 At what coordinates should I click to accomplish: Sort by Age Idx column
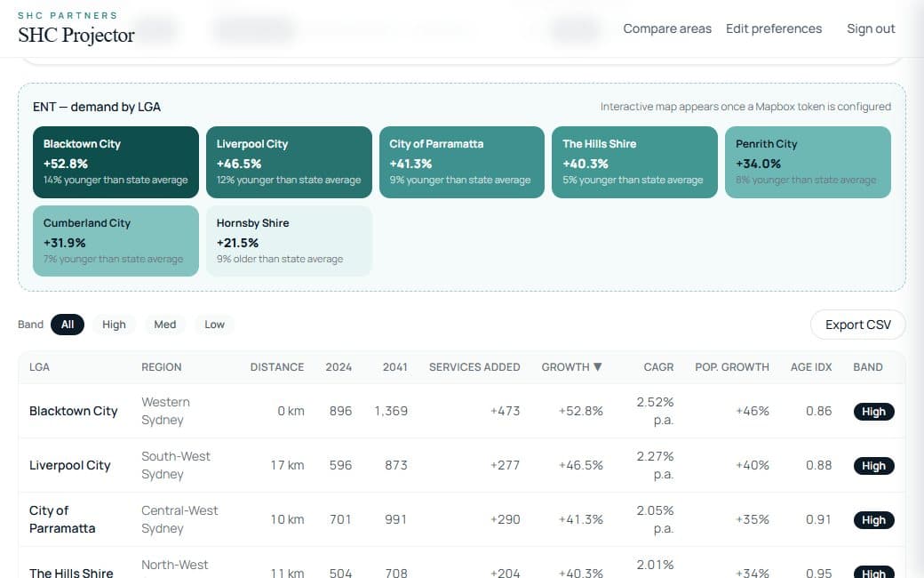tap(811, 367)
